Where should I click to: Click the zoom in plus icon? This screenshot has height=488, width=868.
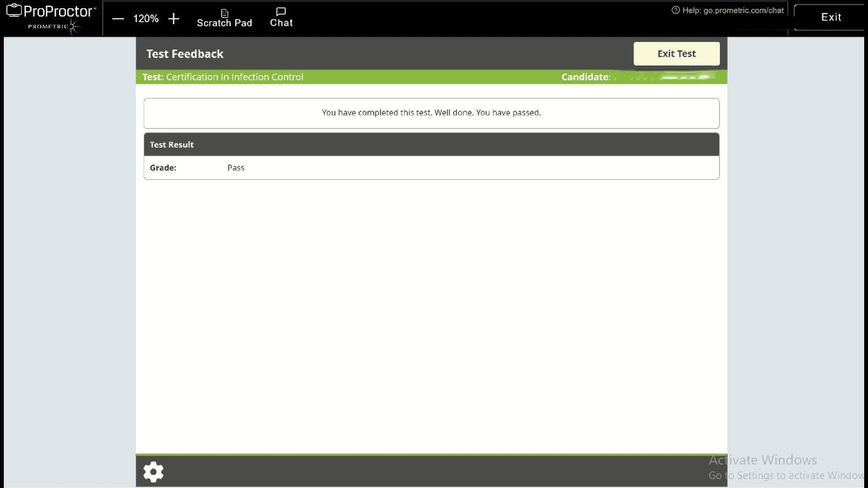coord(173,19)
